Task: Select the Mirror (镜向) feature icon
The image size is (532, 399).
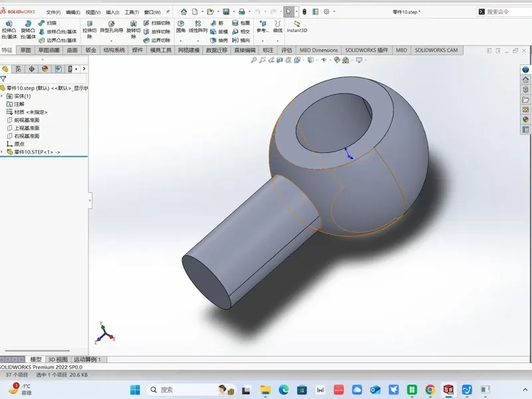Action: coord(241,41)
